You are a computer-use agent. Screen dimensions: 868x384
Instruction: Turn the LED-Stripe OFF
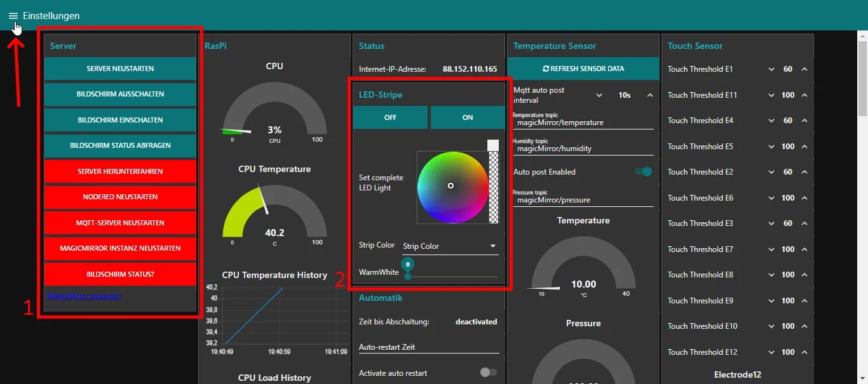point(390,117)
